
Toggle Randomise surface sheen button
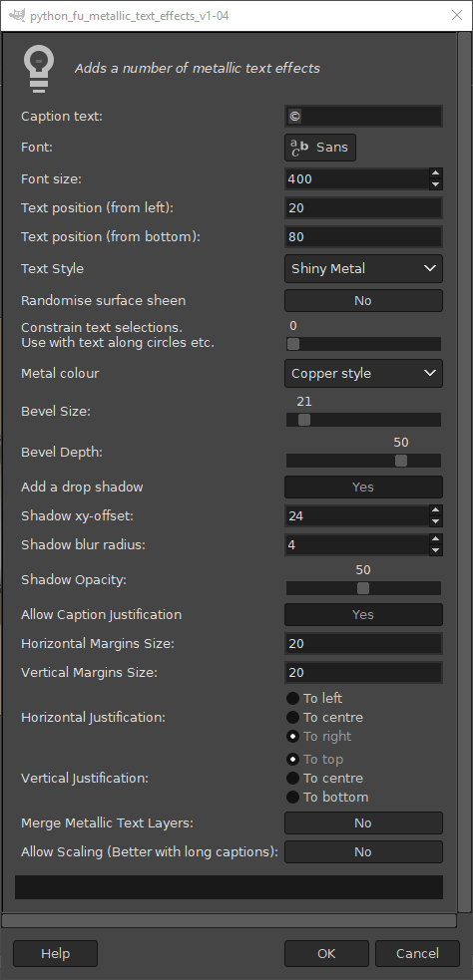point(363,301)
